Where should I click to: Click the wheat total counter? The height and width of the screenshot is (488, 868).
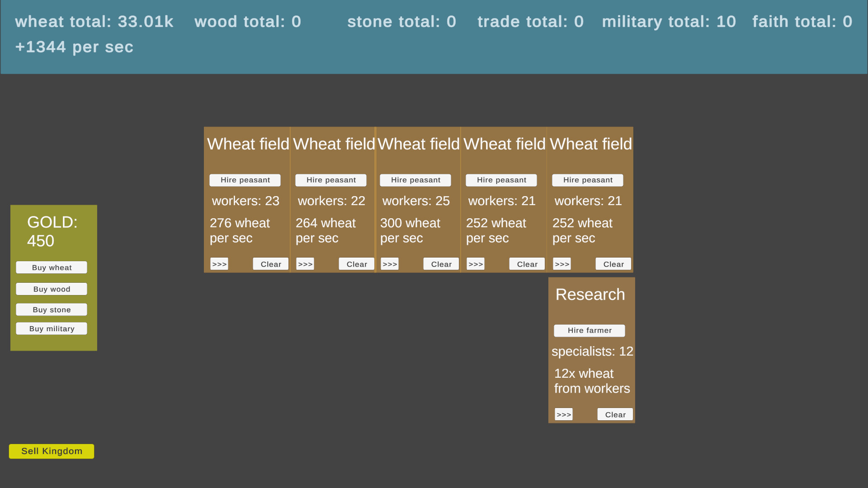pos(94,22)
